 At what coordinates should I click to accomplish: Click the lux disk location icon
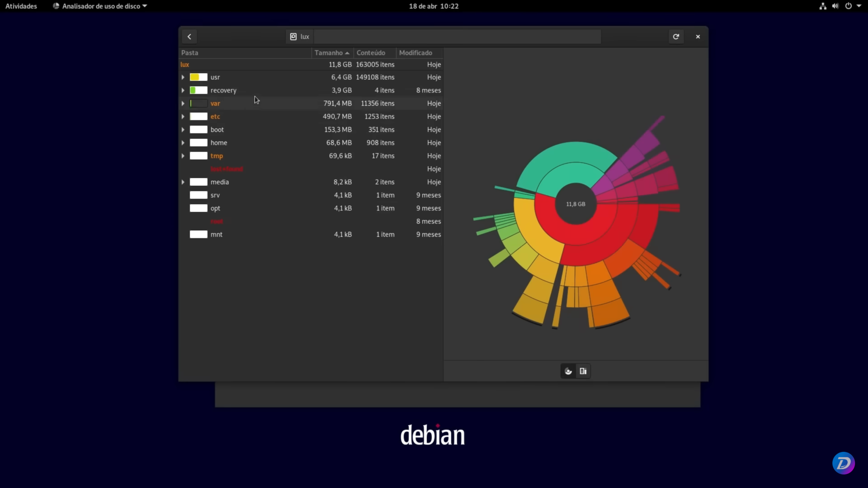pyautogui.click(x=293, y=37)
